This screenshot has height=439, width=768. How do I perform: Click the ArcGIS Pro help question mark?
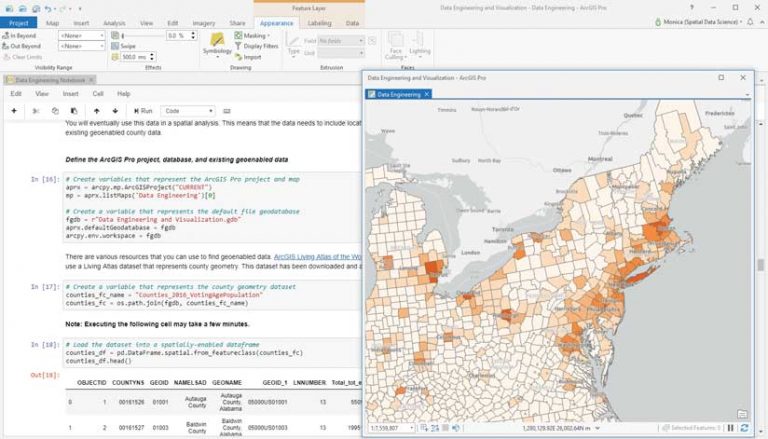[692, 7]
